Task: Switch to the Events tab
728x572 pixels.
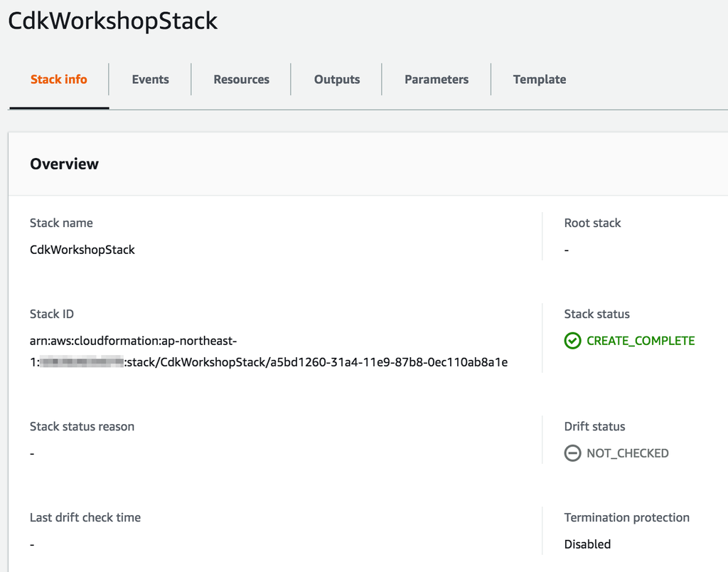Action: coord(151,80)
